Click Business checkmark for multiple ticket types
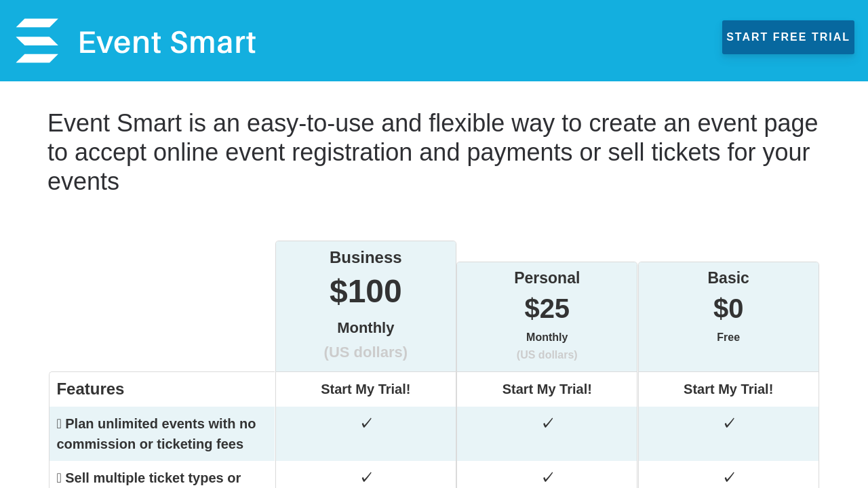This screenshot has width=868, height=488. pyautogui.click(x=367, y=478)
